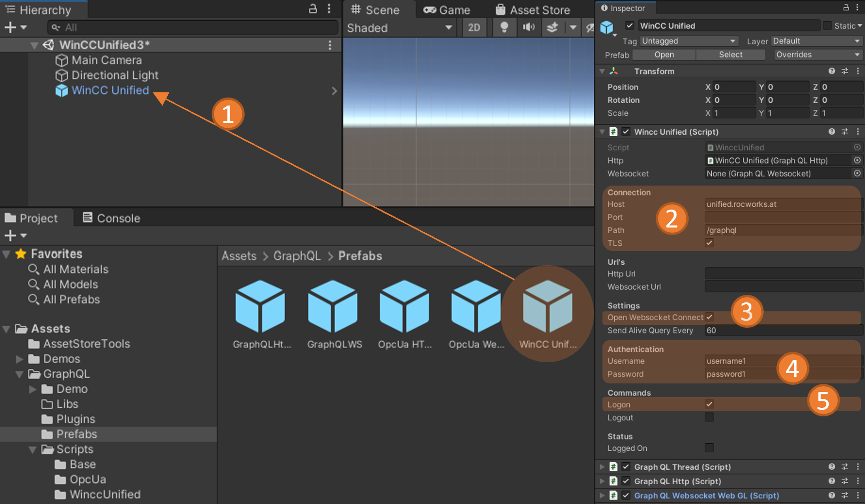Expand Graph QL Thread script component
This screenshot has height=504, width=865.
pyautogui.click(x=602, y=467)
